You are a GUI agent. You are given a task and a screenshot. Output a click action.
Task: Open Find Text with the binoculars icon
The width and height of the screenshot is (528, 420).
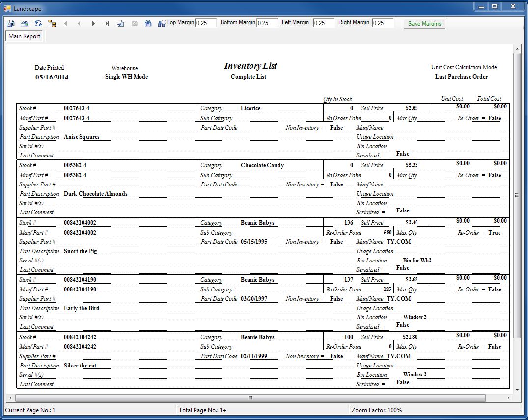148,24
